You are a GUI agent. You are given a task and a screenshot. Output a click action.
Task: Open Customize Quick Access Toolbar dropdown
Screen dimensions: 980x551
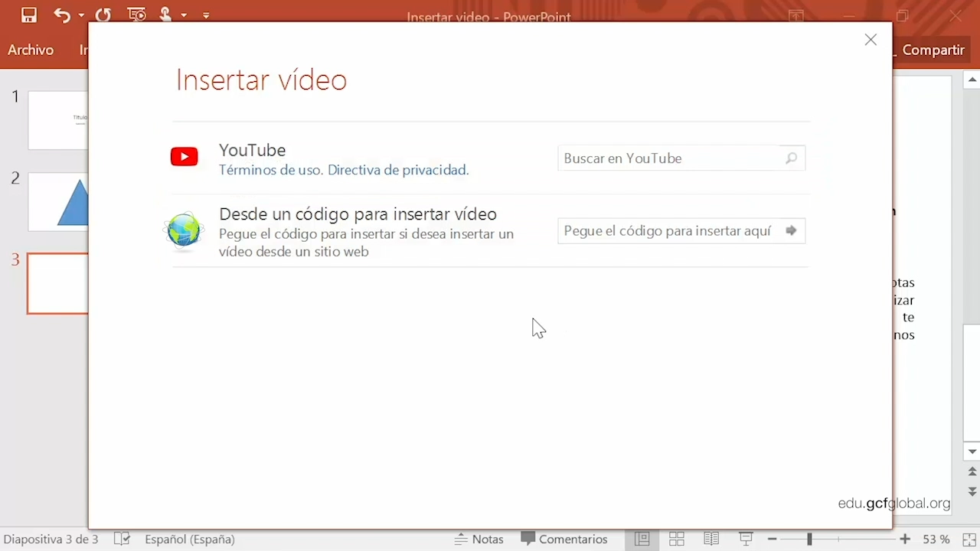pyautogui.click(x=206, y=15)
